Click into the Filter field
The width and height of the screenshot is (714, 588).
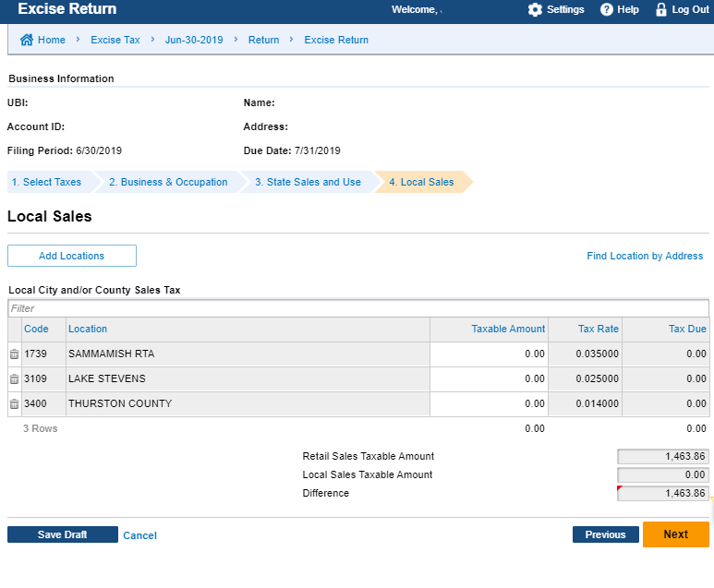357,308
